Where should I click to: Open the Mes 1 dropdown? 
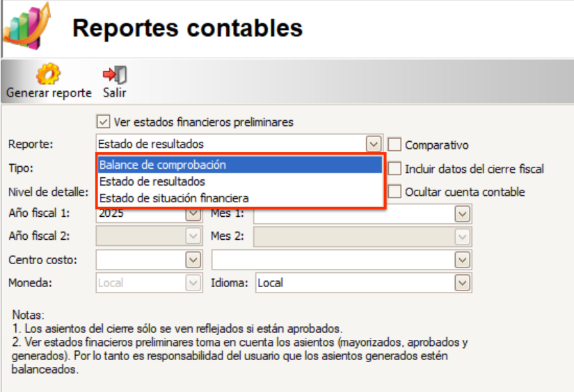tap(462, 214)
